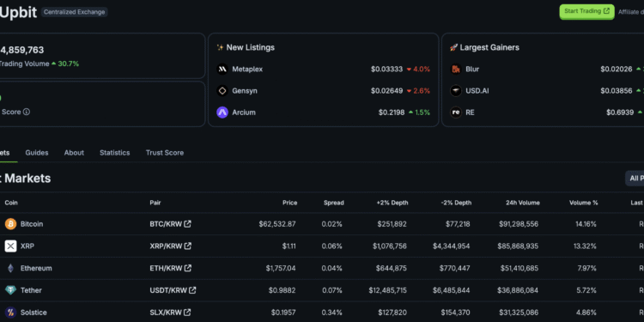Open Metaplex in New Listings

247,69
